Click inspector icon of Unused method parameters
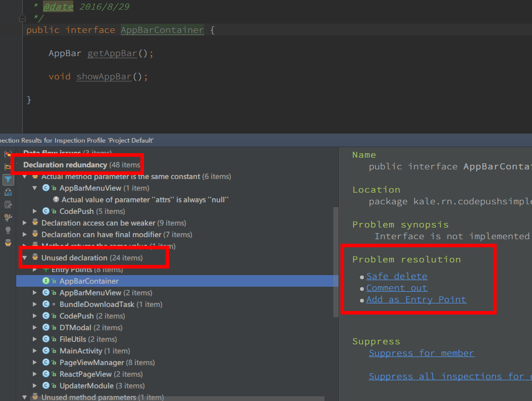This screenshot has height=401, width=532. [x=35, y=396]
